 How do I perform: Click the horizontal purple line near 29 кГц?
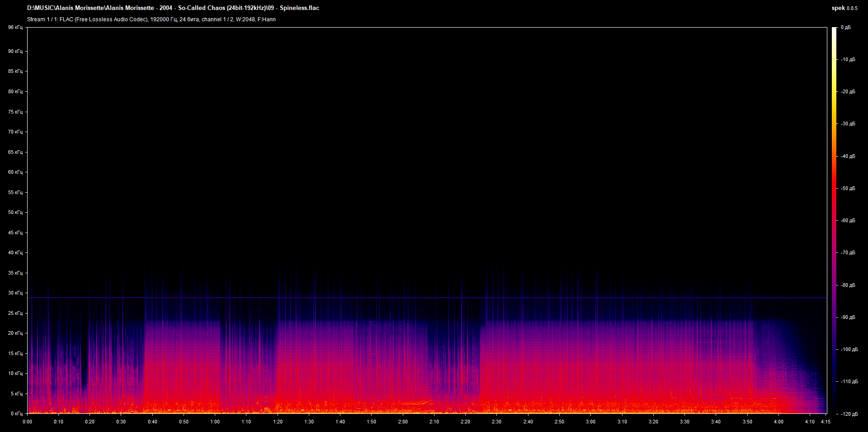[x=427, y=298]
